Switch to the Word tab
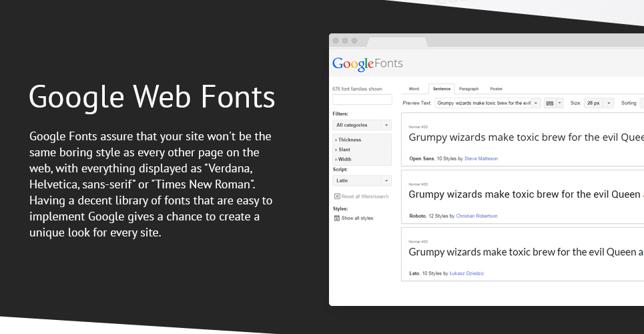The image size is (644, 334). click(414, 89)
